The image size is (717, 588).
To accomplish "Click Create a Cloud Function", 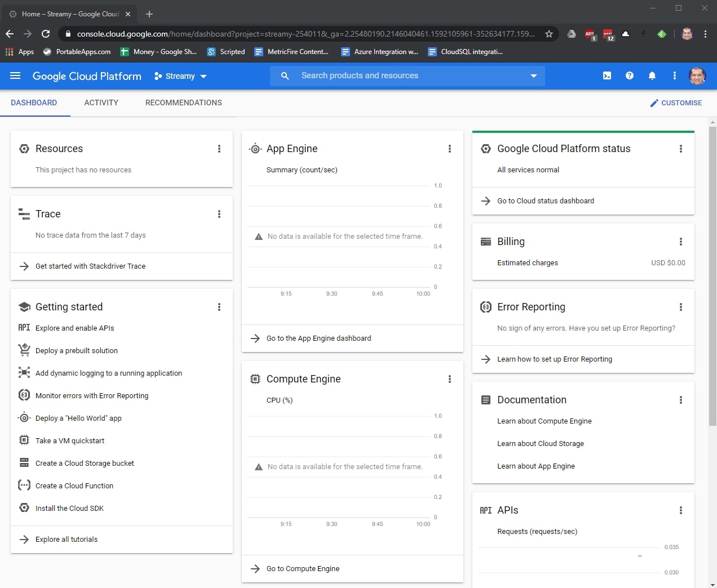I will [x=74, y=486].
